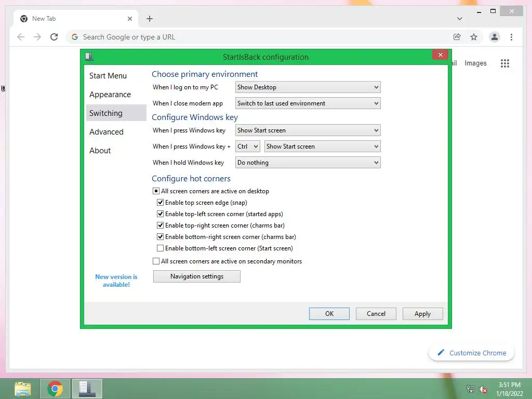Viewport: 532px width, 399px height.
Task: Click the share page icon in address bar
Action: pyautogui.click(x=457, y=37)
